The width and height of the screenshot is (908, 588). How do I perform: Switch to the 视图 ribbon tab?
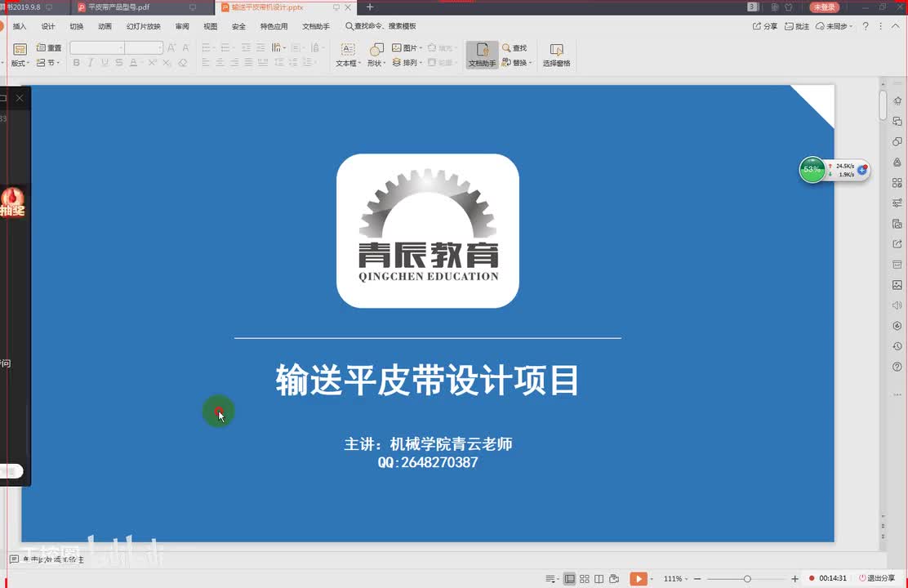click(x=210, y=26)
